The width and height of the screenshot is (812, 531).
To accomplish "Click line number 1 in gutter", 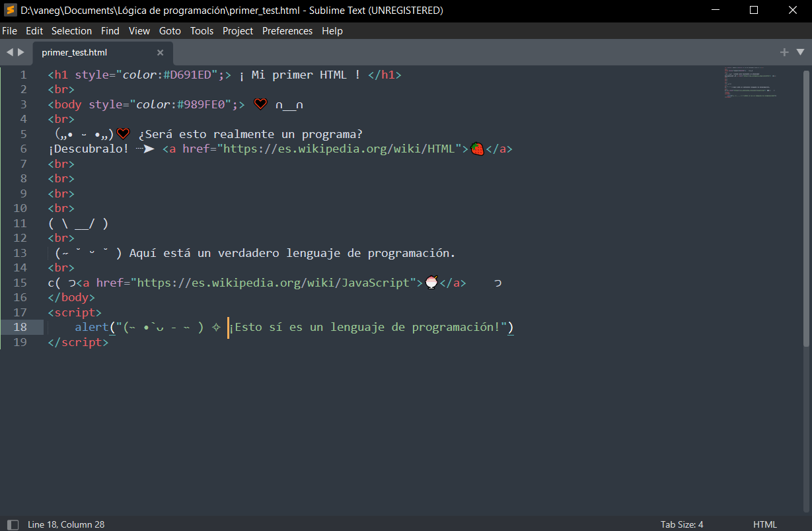I will [x=24, y=75].
